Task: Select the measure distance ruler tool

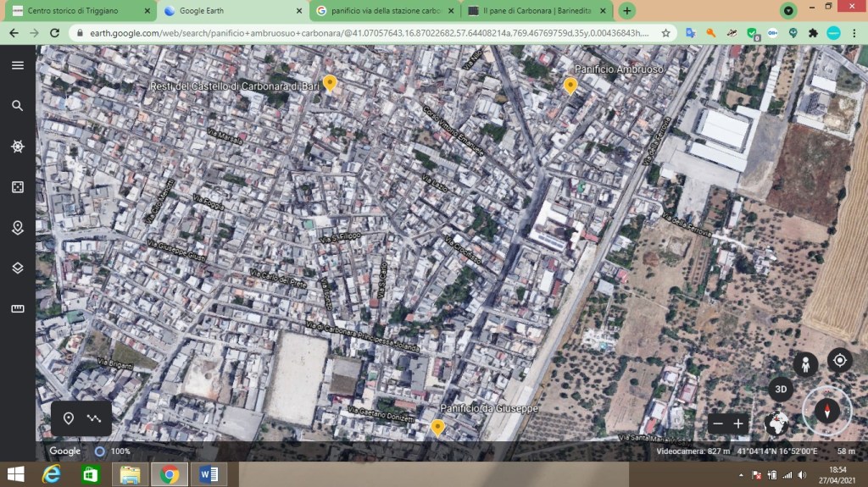Action: 17,309
